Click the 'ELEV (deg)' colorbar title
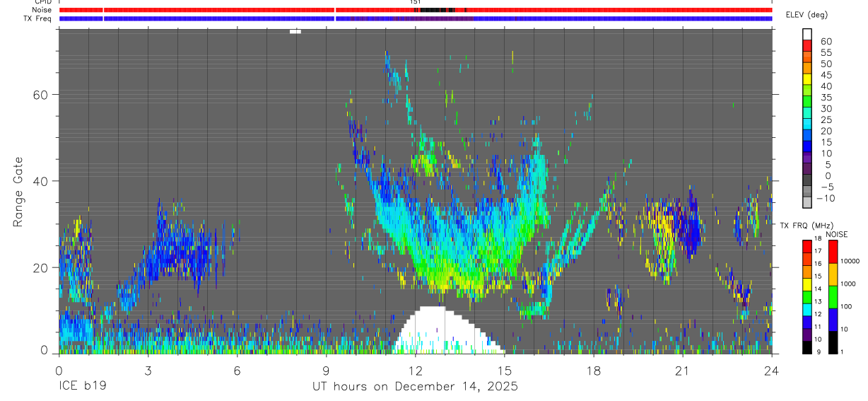868x401 pixels. tap(807, 15)
